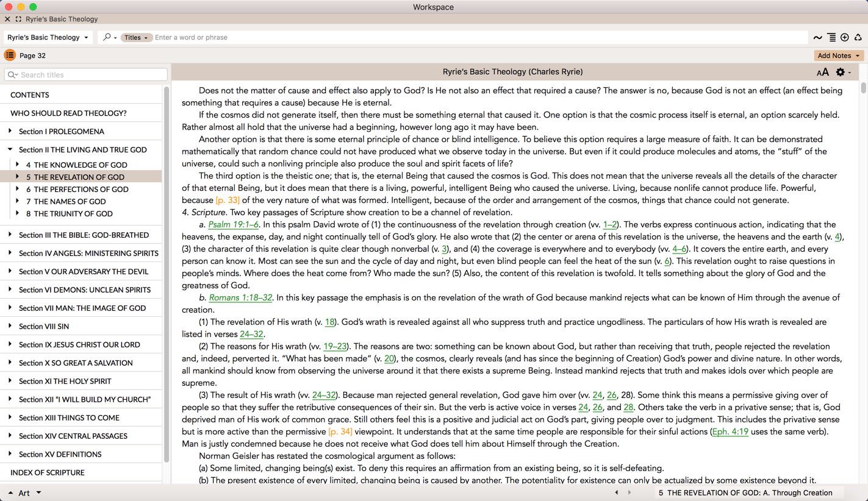The image size is (868, 501).
Task: Click the Page 32 indicator
Action: coord(32,55)
